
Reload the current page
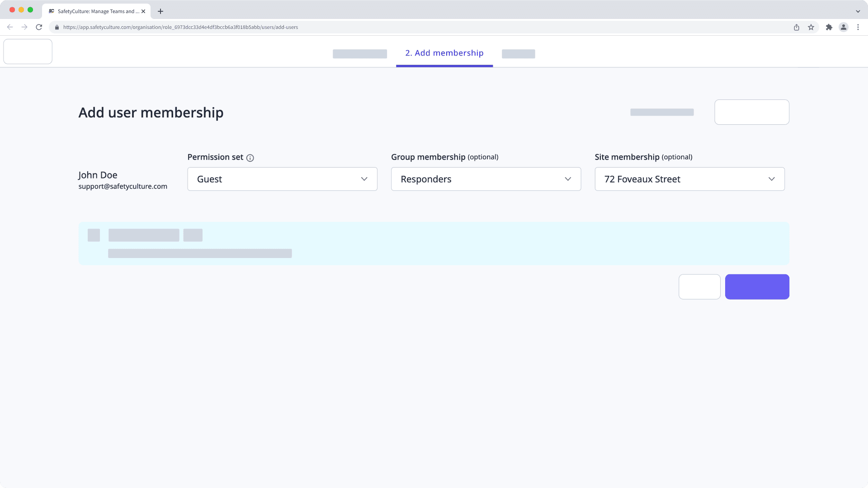point(39,27)
